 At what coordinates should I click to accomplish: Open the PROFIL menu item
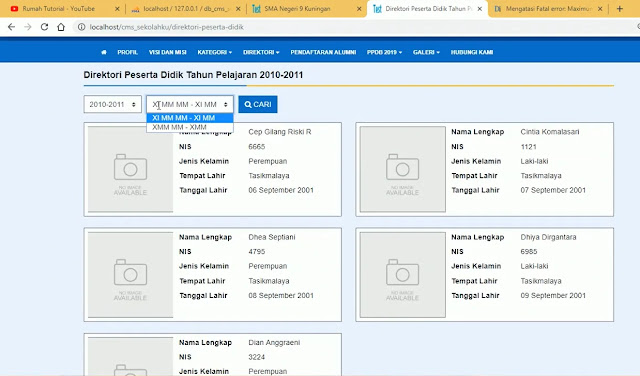pos(127,52)
